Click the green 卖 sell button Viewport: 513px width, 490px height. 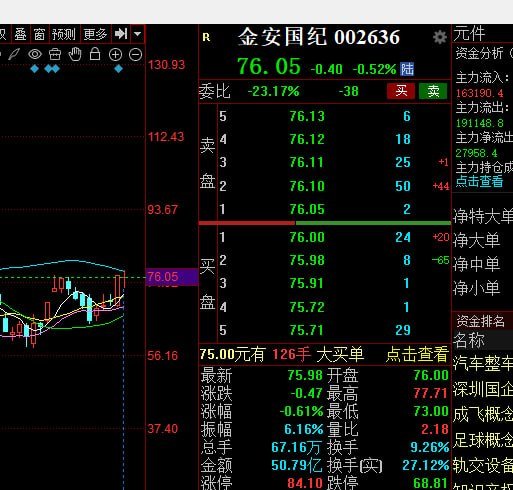pos(433,91)
